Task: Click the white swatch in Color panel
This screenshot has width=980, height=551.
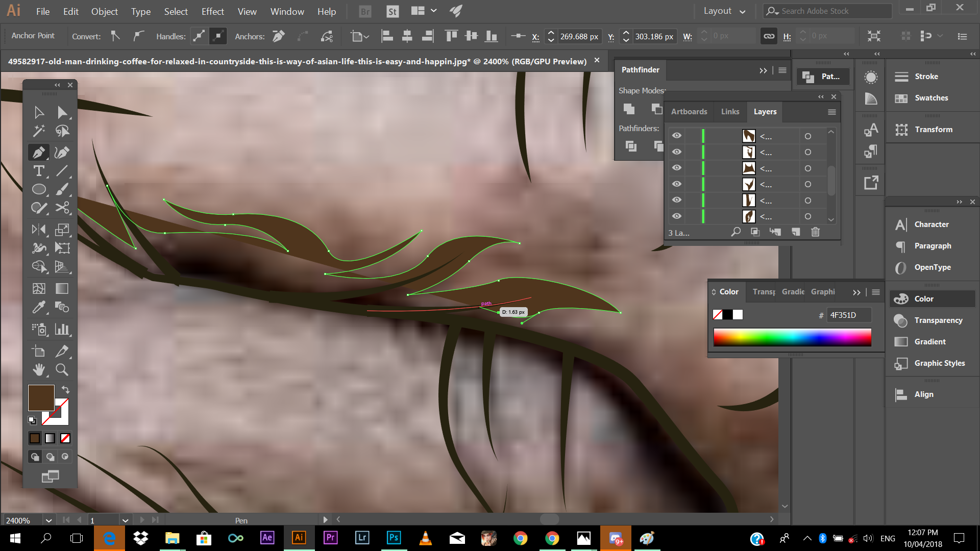Action: (x=738, y=315)
